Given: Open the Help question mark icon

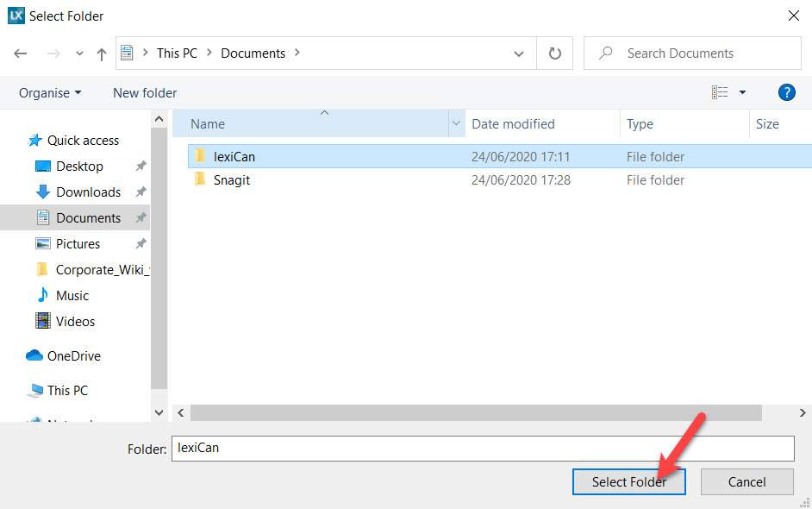Looking at the screenshot, I should point(786,92).
